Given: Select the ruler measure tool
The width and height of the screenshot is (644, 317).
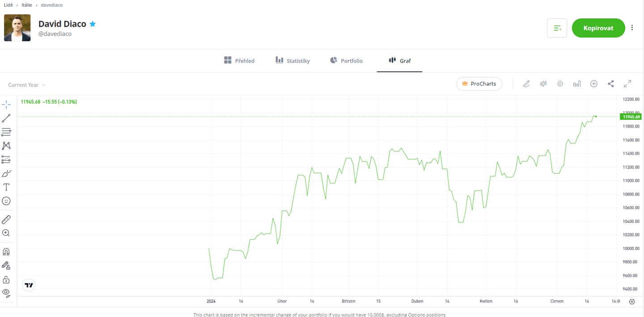Looking at the screenshot, I should coord(6,220).
